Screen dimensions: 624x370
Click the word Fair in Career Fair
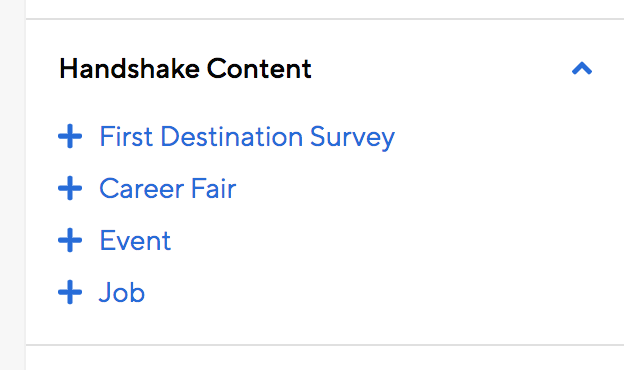tap(213, 188)
